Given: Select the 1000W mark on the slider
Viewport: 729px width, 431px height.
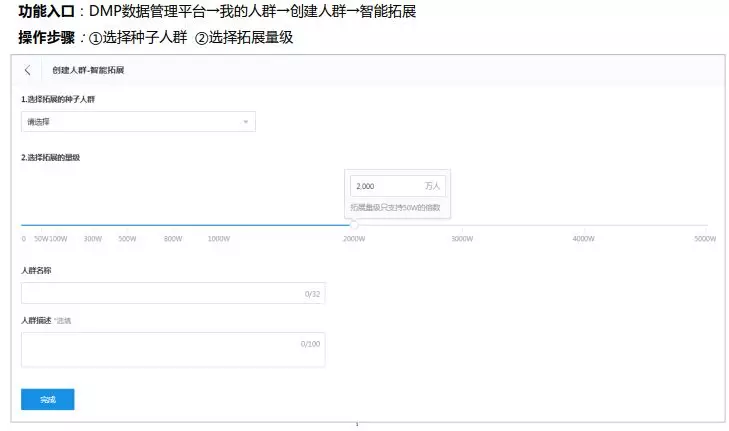Looking at the screenshot, I should coord(219,239).
